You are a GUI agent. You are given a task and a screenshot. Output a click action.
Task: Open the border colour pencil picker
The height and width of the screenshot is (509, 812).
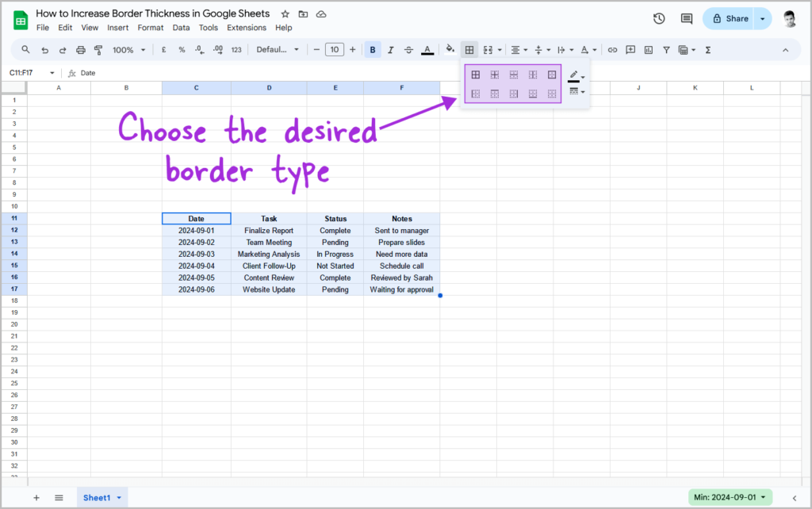576,76
